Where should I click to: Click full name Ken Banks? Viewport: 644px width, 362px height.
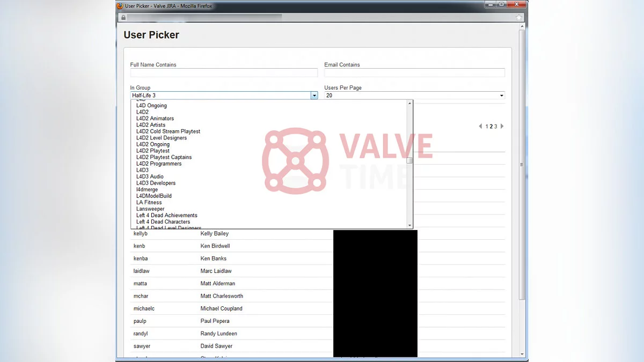(x=214, y=258)
